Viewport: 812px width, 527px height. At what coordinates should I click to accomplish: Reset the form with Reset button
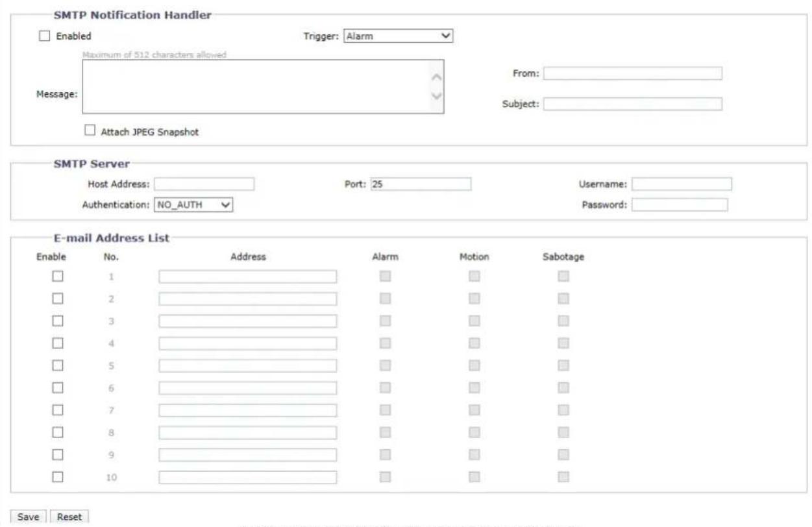[x=69, y=517]
